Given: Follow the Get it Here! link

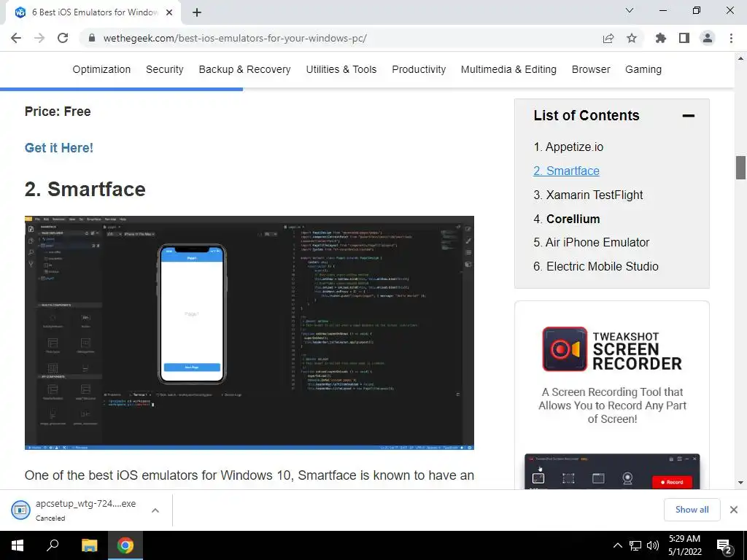Looking at the screenshot, I should point(59,147).
